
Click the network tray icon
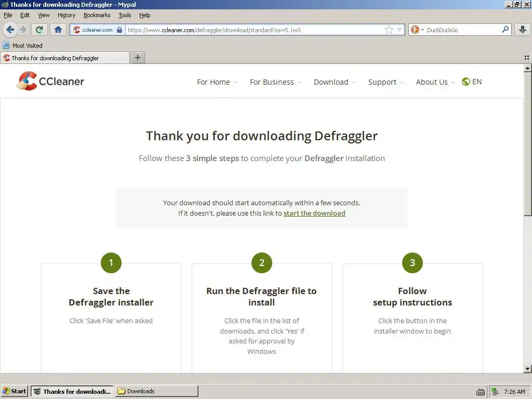point(495,392)
